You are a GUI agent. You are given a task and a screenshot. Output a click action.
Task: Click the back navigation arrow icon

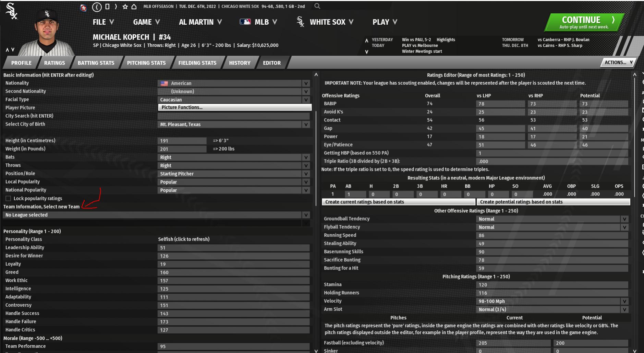coord(97,7)
